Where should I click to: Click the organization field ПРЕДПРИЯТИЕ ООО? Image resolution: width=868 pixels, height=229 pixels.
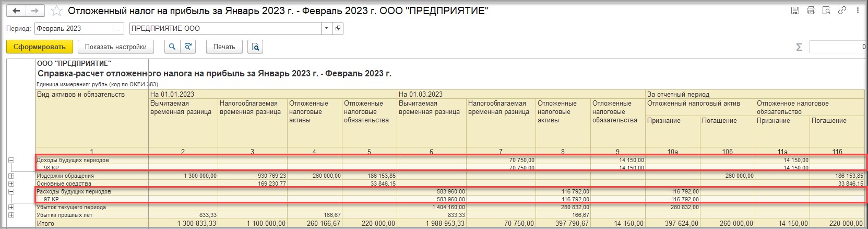point(225,28)
